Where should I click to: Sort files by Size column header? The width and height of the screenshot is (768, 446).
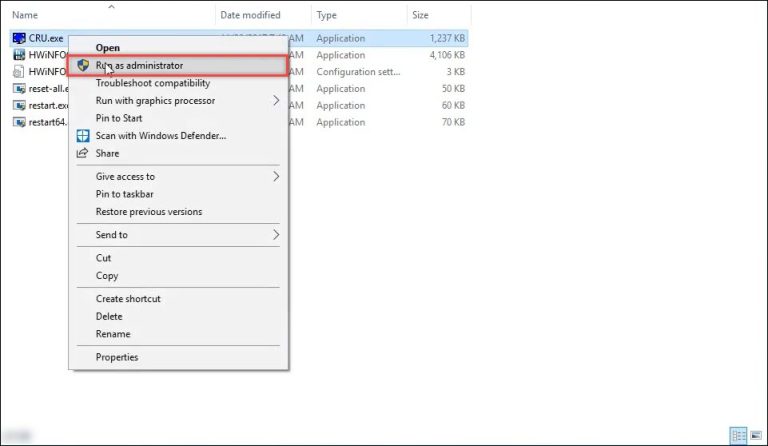[x=420, y=15]
